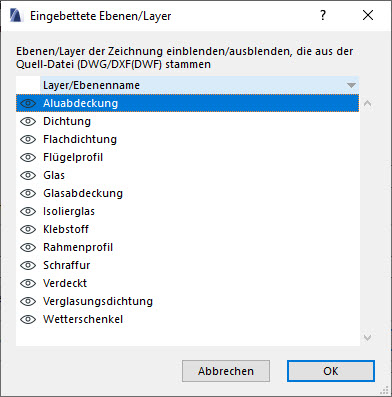Viewport: 392px width, 397px height.
Task: Hide the Aluabdeckung layer eye icon
Action: click(x=28, y=103)
